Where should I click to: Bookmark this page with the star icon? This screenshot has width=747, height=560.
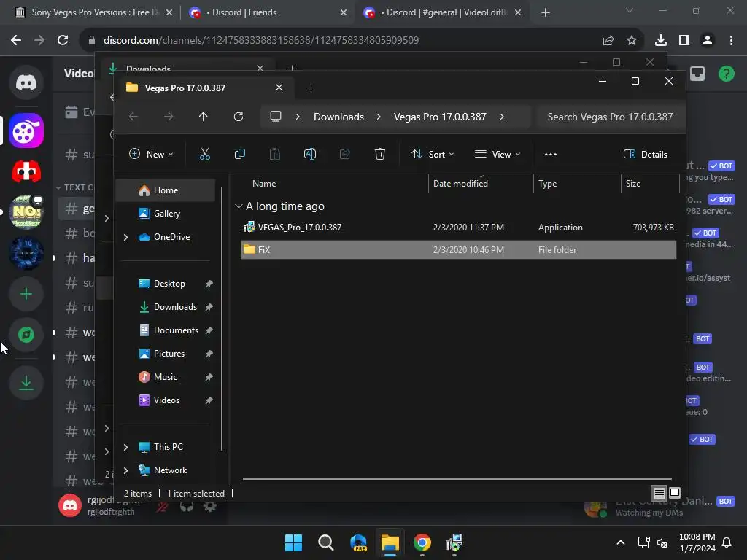pos(632,40)
